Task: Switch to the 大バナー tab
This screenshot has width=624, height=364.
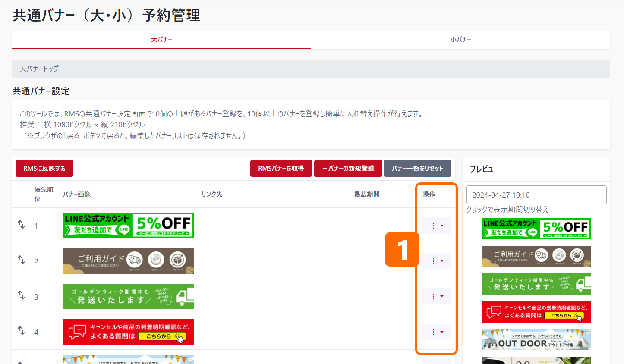Action: 161,39
